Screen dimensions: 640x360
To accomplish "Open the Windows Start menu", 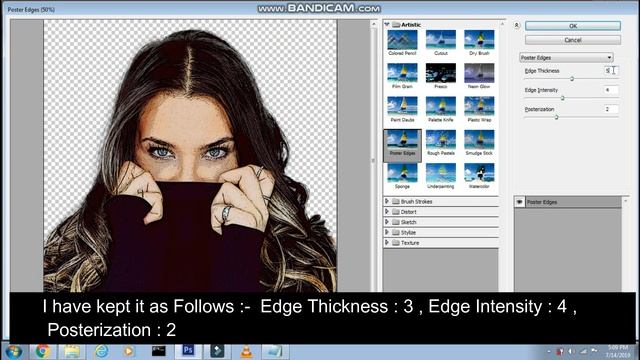I will click(14, 351).
